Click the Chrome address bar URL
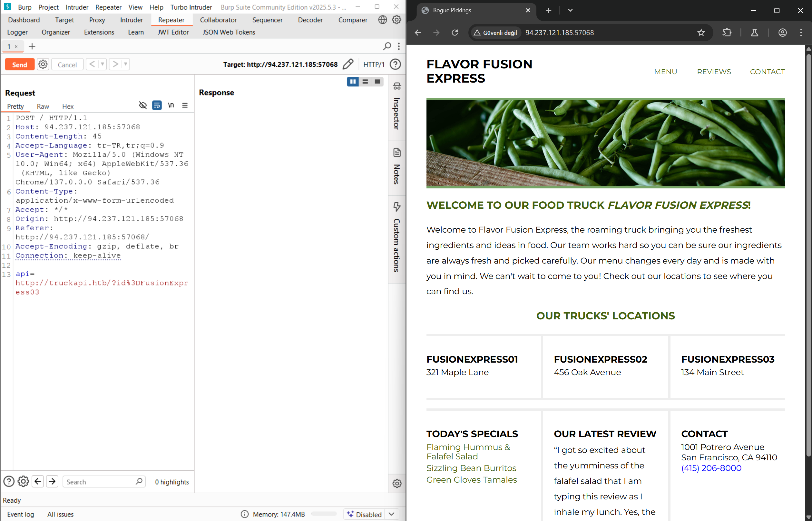The image size is (812, 521). click(x=559, y=33)
